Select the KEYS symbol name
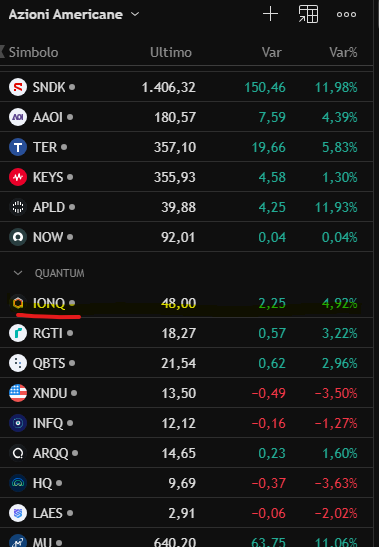379x547 pixels. point(48,177)
